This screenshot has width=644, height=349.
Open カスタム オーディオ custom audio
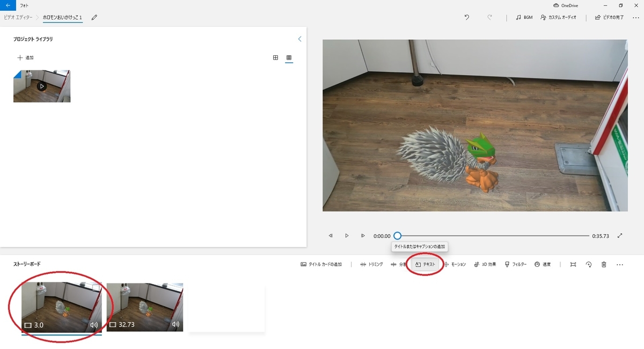pos(559,17)
